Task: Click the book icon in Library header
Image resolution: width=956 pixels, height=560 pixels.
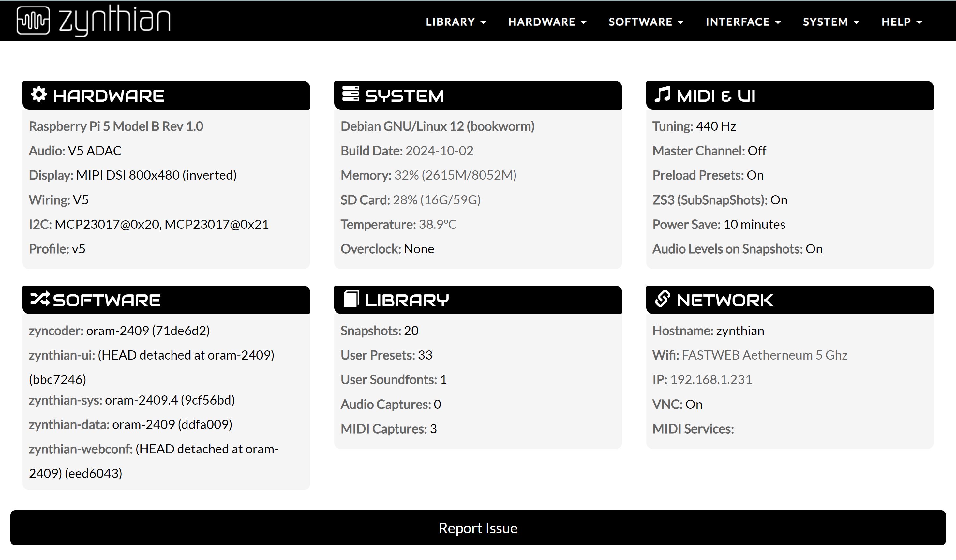Action: click(351, 298)
